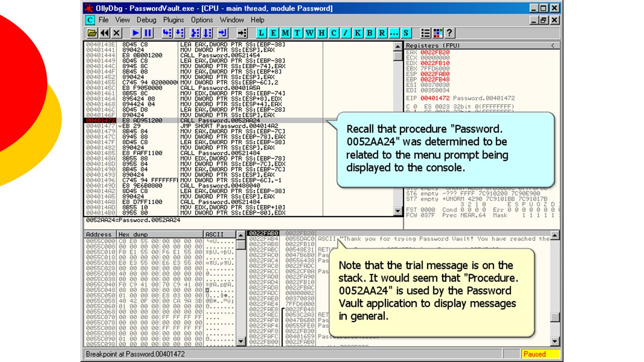Pause execution with the Pause icon
The width and height of the screenshot is (644, 362).
pos(148,33)
